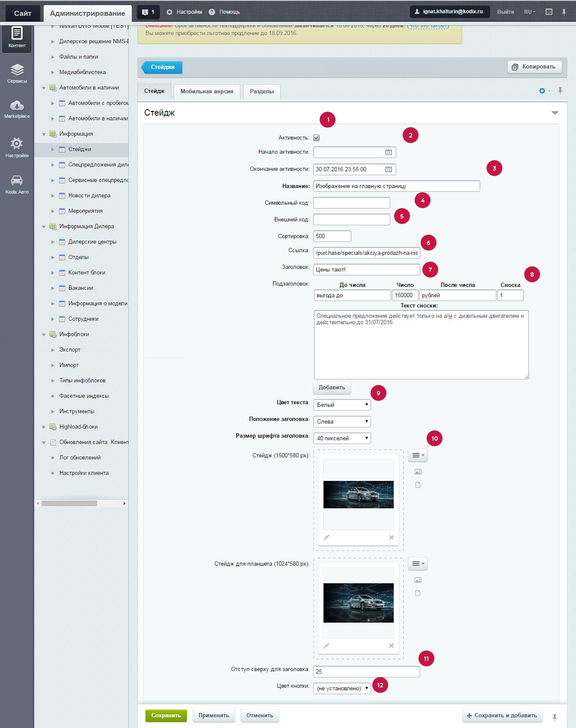Viewport: 576px width, 728px height.
Task: Open the Цвет текста dropdown
Action: pyautogui.click(x=342, y=405)
